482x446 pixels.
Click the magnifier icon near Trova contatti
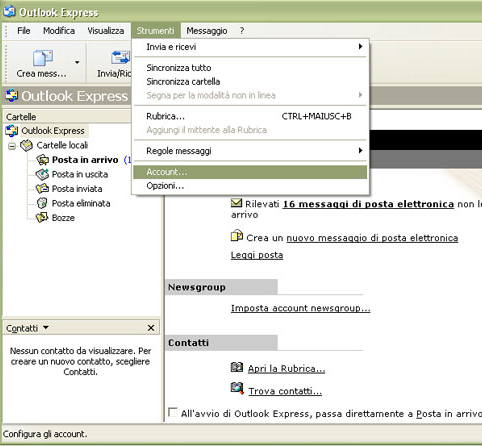coord(237,388)
